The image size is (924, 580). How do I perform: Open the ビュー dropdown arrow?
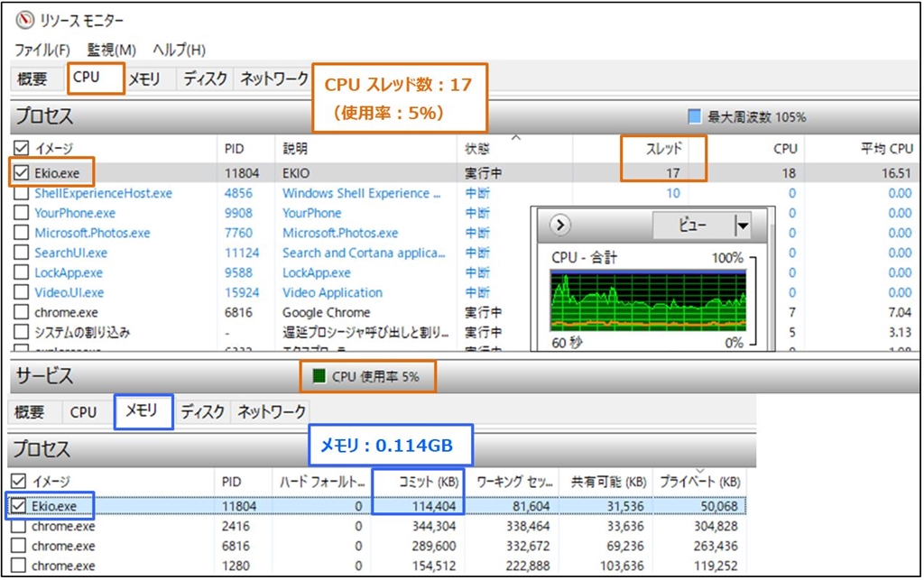pyautogui.click(x=744, y=225)
